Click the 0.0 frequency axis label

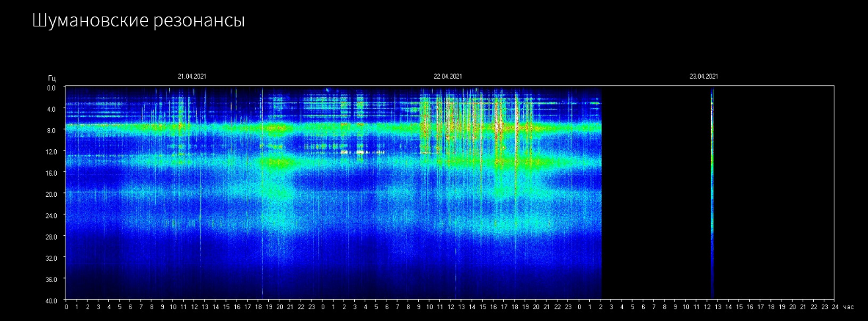52,87
